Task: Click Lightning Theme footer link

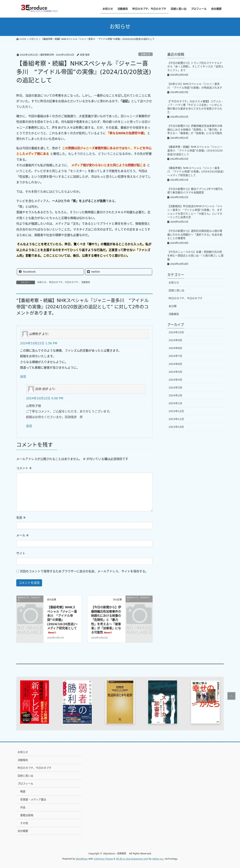Action: 103,859
